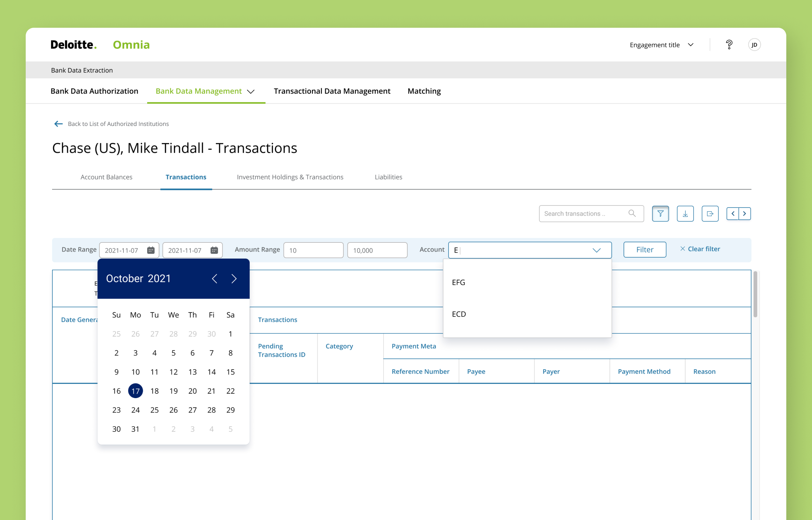
Task: Click the Payer column header
Action: (x=551, y=371)
